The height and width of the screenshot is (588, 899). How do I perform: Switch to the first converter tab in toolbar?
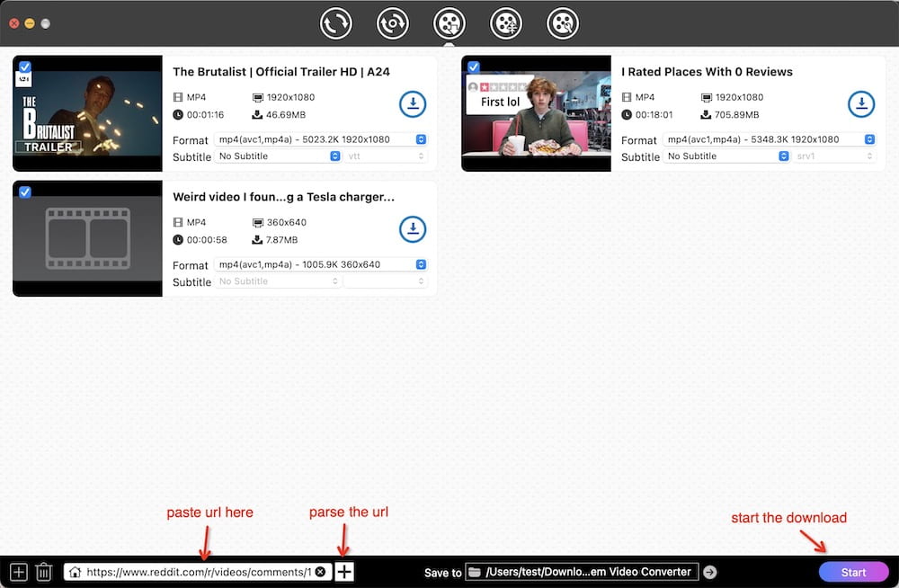[x=335, y=23]
